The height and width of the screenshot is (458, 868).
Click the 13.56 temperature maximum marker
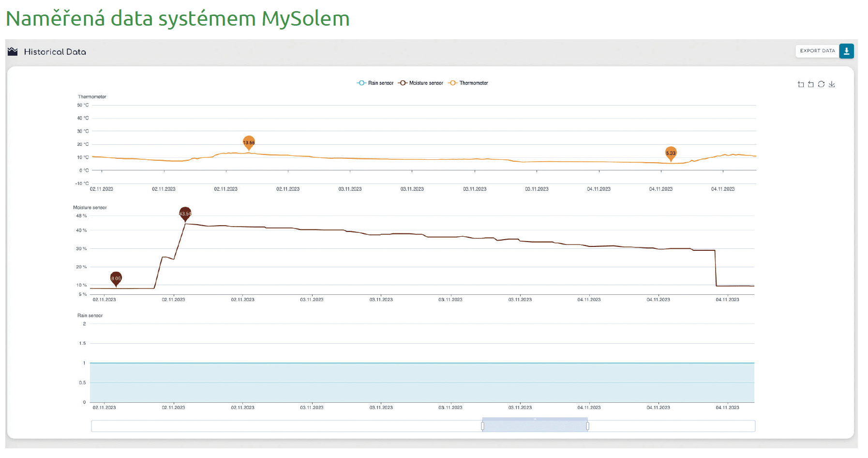(x=249, y=142)
